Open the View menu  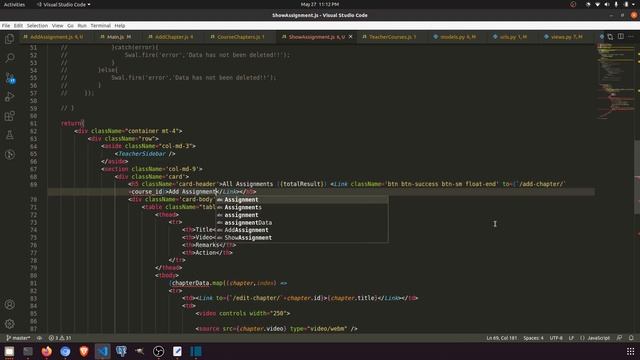(x=58, y=25)
